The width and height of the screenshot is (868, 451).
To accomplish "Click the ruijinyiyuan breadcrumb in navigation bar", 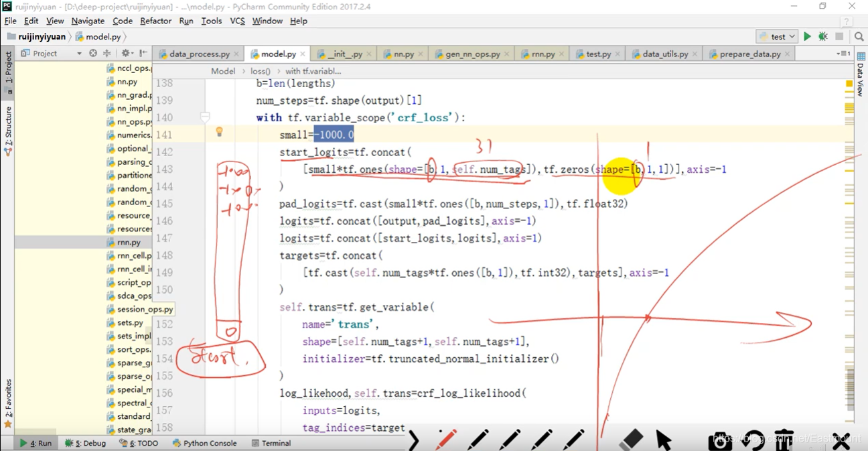I will tap(36, 37).
